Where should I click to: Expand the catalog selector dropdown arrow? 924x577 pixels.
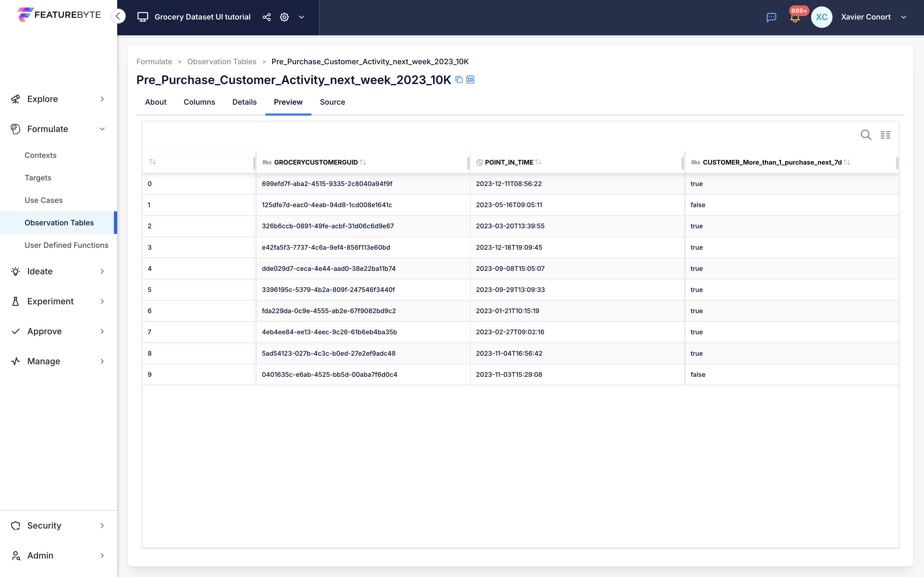click(301, 17)
